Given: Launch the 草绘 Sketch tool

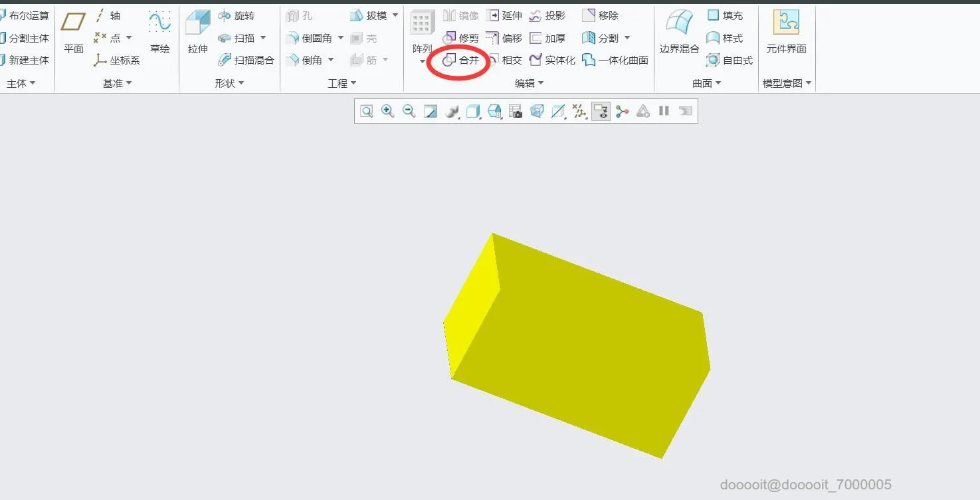Looking at the screenshot, I should tap(159, 31).
